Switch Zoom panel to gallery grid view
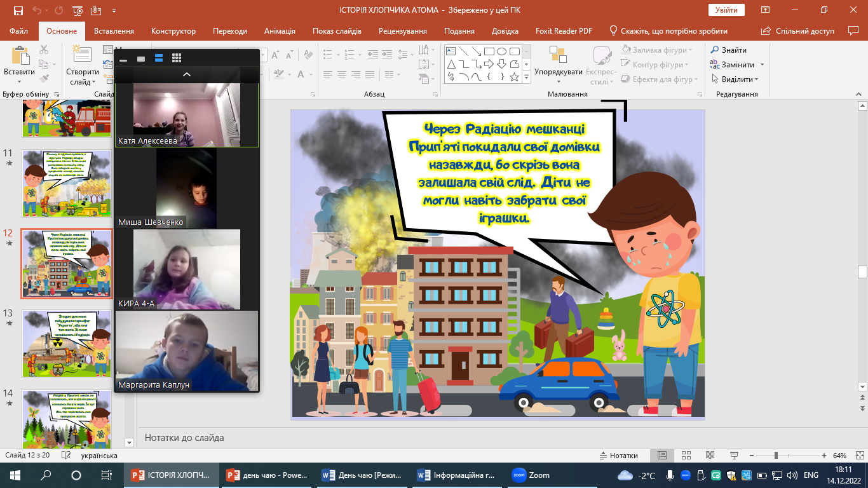868x488 pixels. 177,58
